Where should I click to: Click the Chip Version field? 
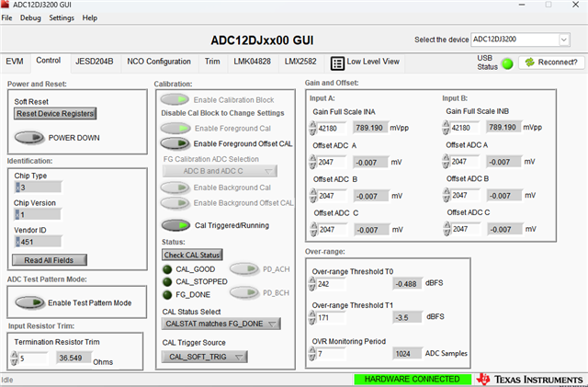[38, 214]
